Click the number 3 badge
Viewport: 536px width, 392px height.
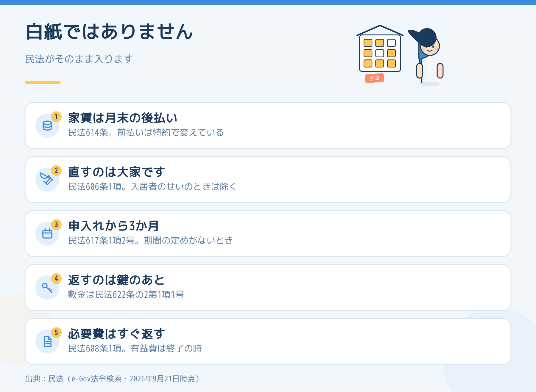tap(56, 225)
